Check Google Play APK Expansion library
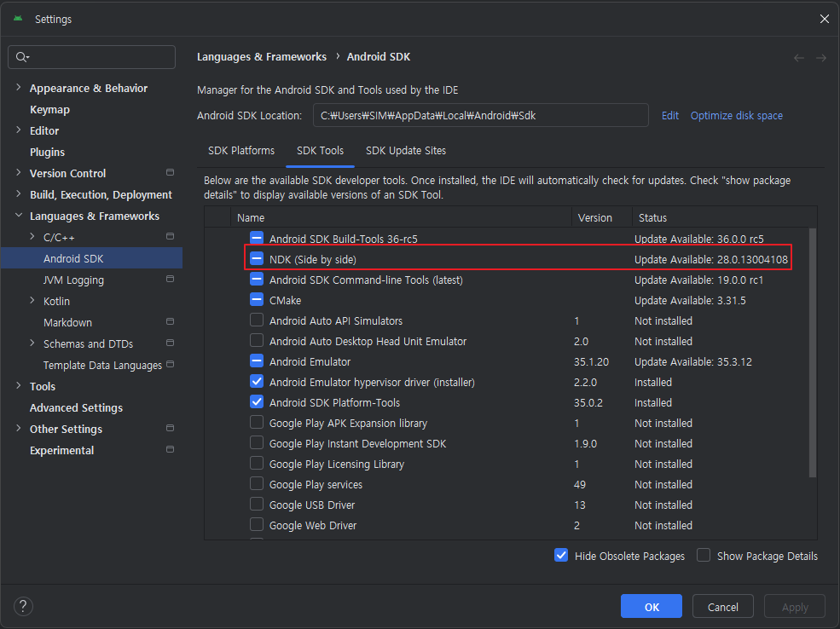The image size is (840, 629). click(257, 422)
